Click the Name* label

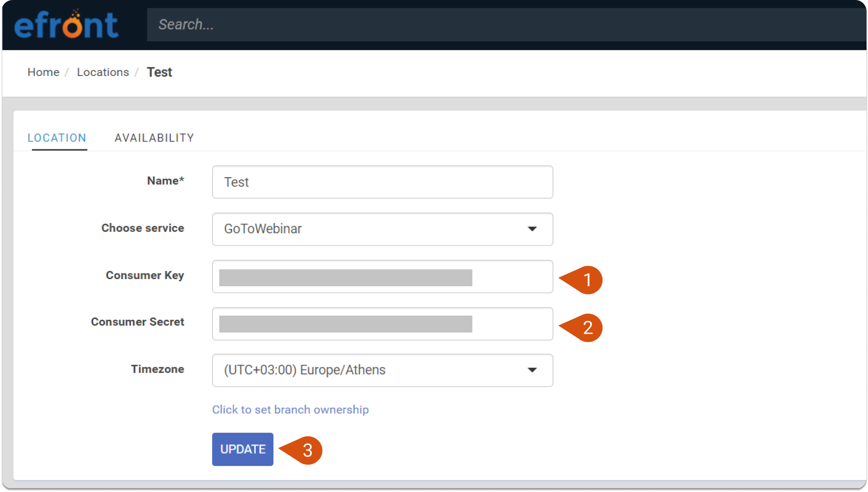165,181
